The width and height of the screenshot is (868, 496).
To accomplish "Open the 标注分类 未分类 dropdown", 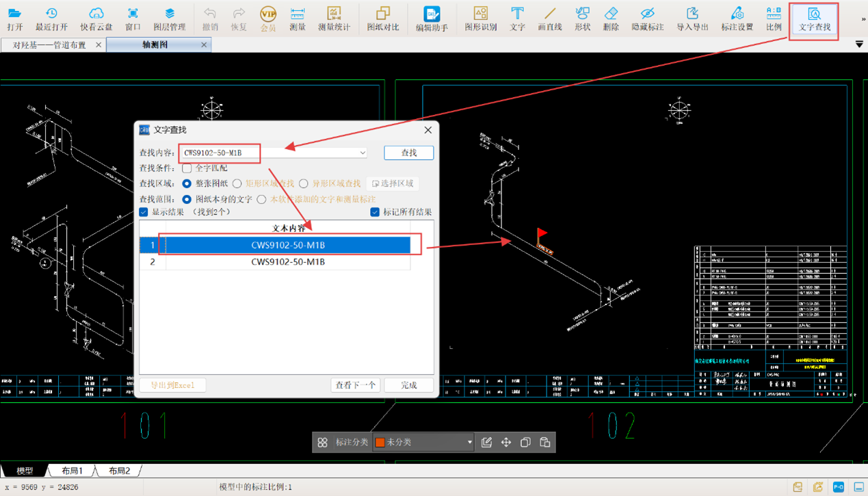I will [469, 443].
